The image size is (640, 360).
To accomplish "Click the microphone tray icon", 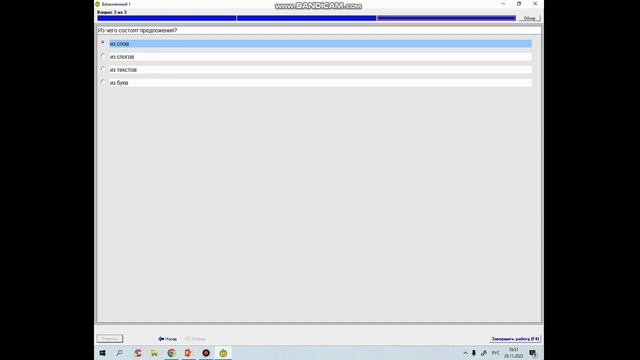I will coord(474,353).
